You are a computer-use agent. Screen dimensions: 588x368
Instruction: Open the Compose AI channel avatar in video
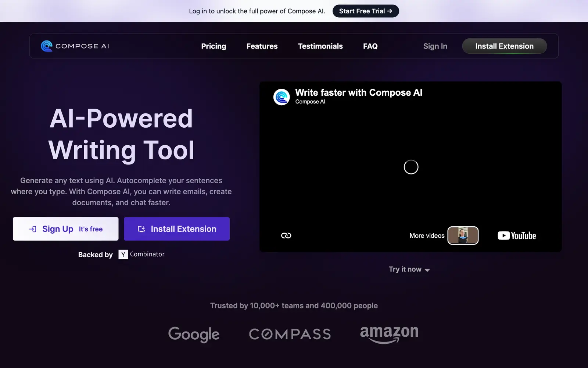click(x=282, y=97)
